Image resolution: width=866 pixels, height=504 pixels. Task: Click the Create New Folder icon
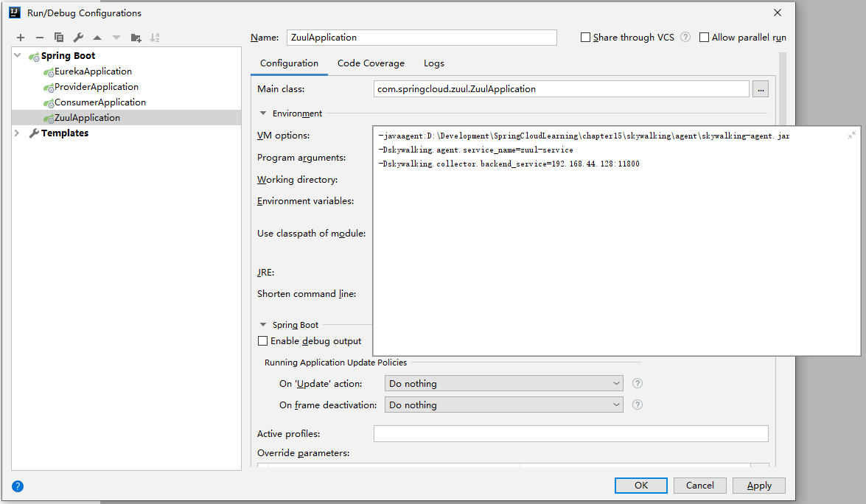coord(136,38)
